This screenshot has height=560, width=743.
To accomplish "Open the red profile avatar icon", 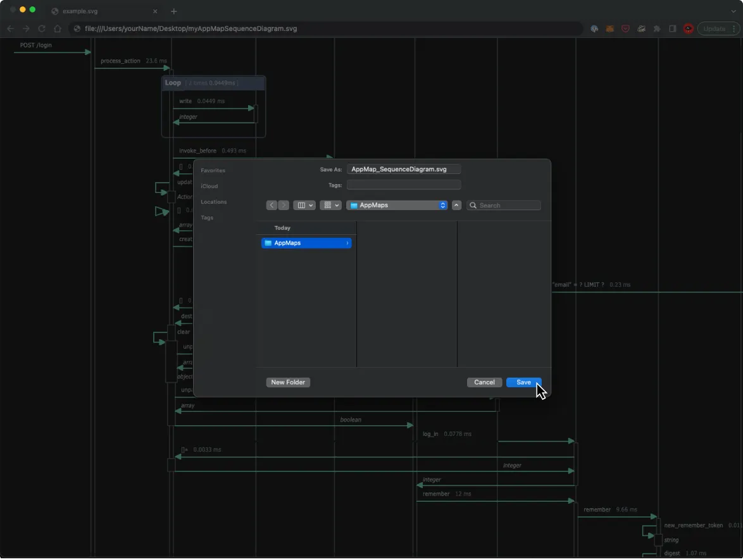I will point(689,28).
